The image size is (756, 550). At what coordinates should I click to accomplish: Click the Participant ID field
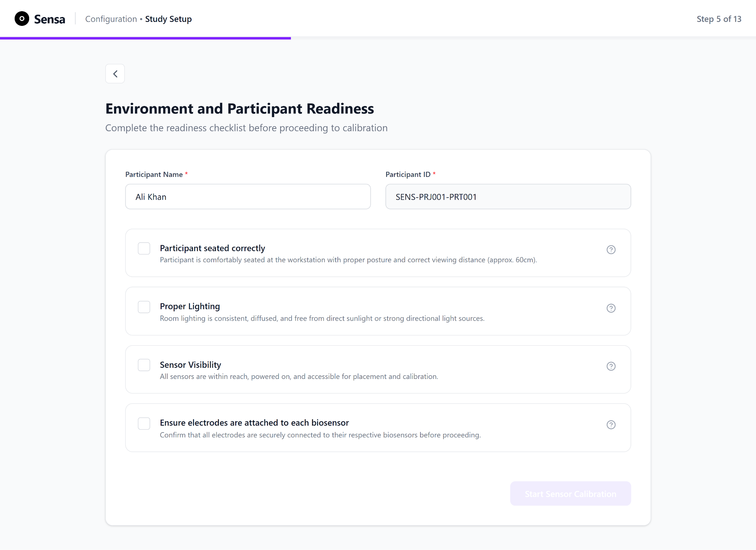[508, 197]
